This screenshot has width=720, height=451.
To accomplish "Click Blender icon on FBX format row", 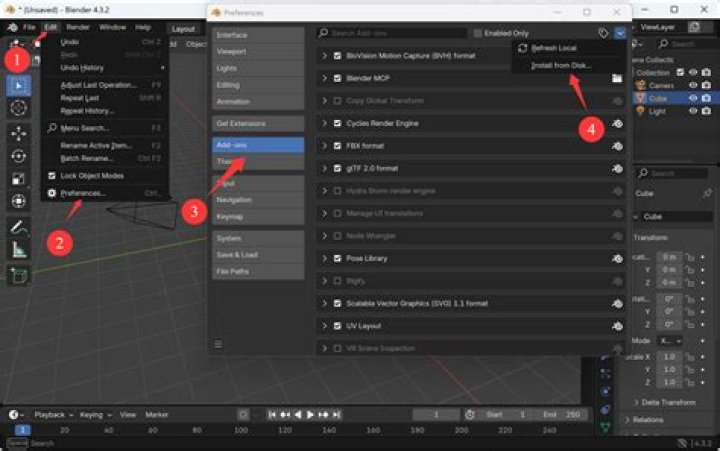I will (x=618, y=146).
